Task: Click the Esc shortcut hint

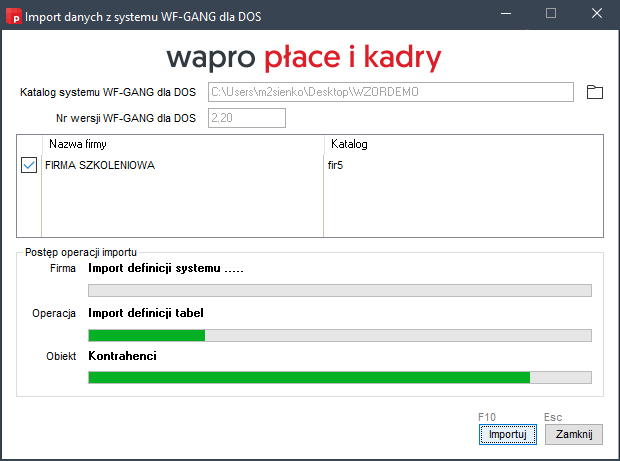Action: (553, 417)
